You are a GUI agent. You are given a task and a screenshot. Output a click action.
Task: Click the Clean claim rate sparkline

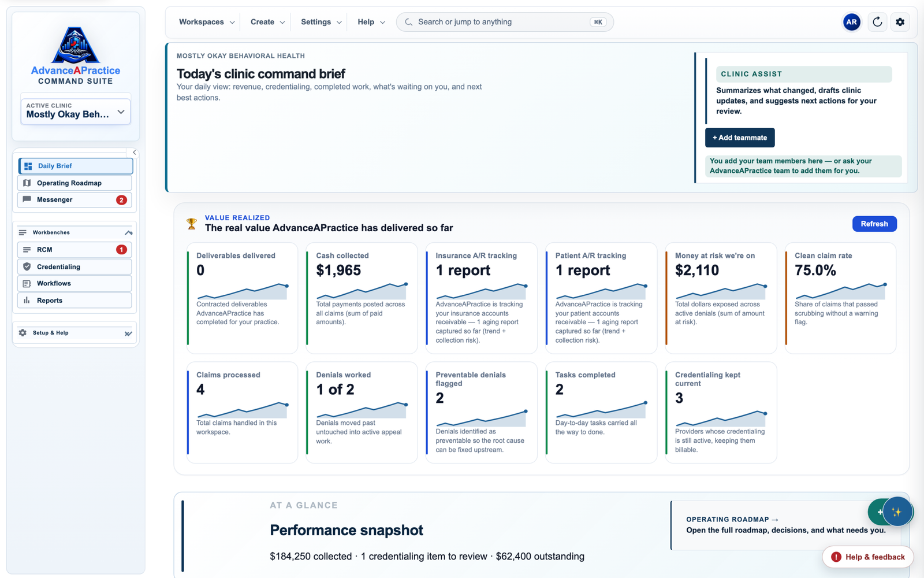tap(840, 291)
